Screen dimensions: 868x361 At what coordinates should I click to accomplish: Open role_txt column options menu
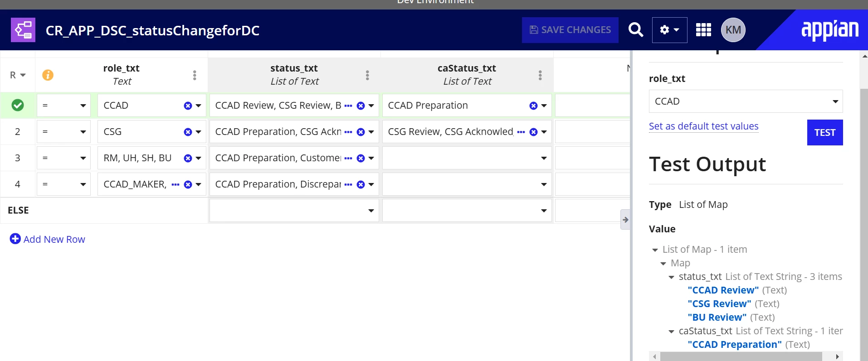pos(195,75)
